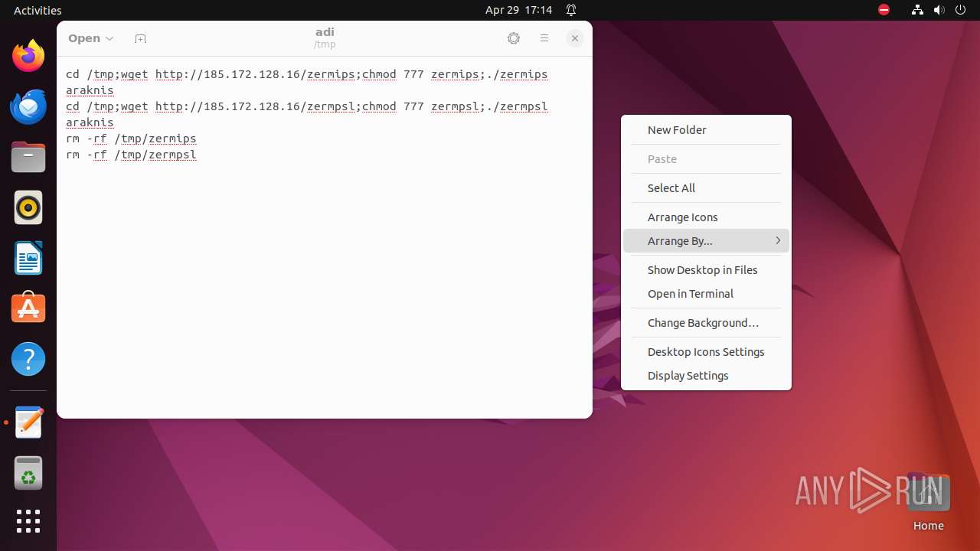Click the http://185.172.128.16/zermpsl URL text
The width and height of the screenshot is (980, 551).
pyautogui.click(x=255, y=106)
